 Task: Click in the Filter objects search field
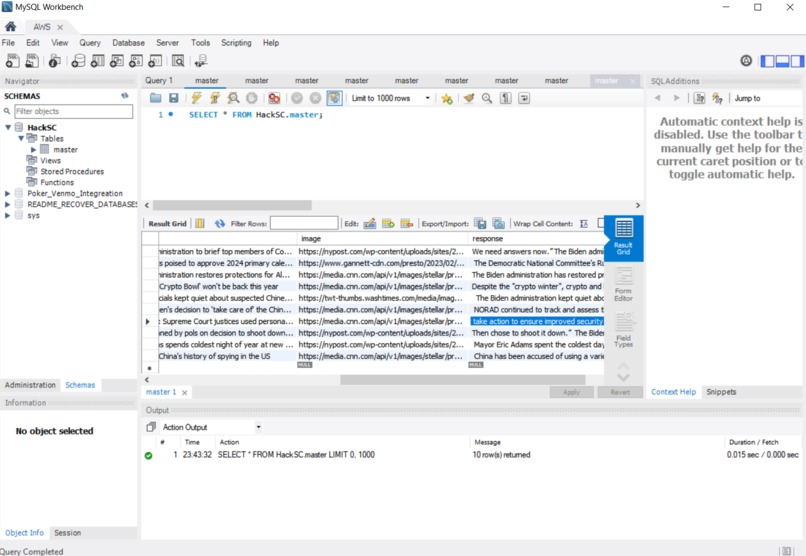pos(74,111)
